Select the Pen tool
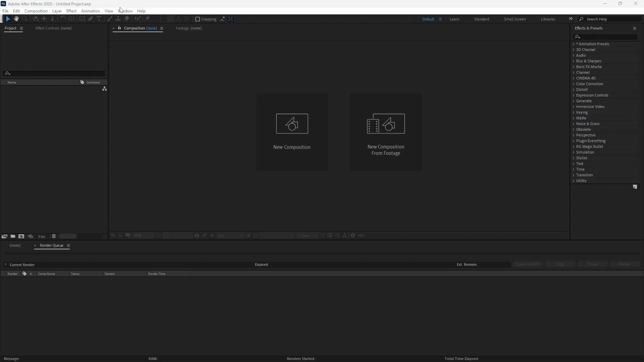 click(x=91, y=19)
